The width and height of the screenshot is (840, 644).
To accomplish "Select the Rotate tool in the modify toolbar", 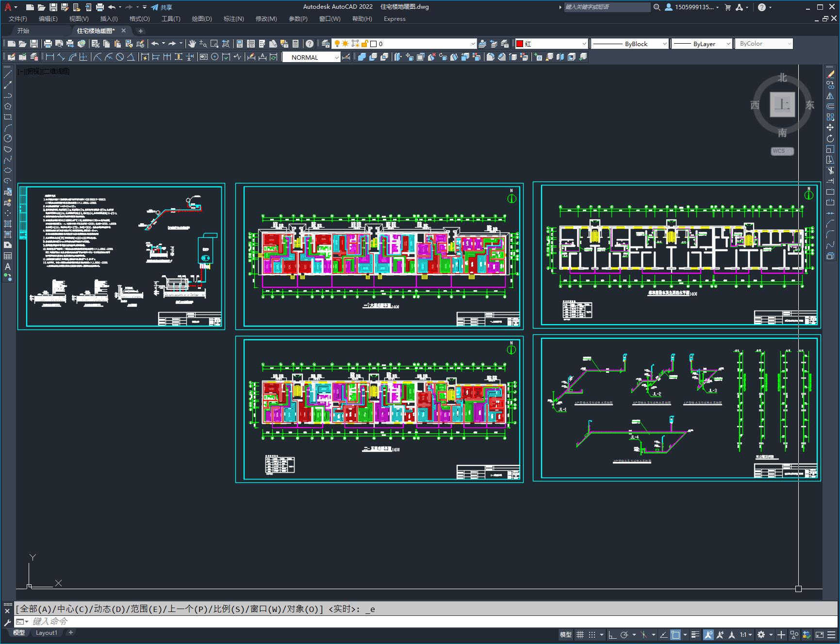I will coord(830,138).
